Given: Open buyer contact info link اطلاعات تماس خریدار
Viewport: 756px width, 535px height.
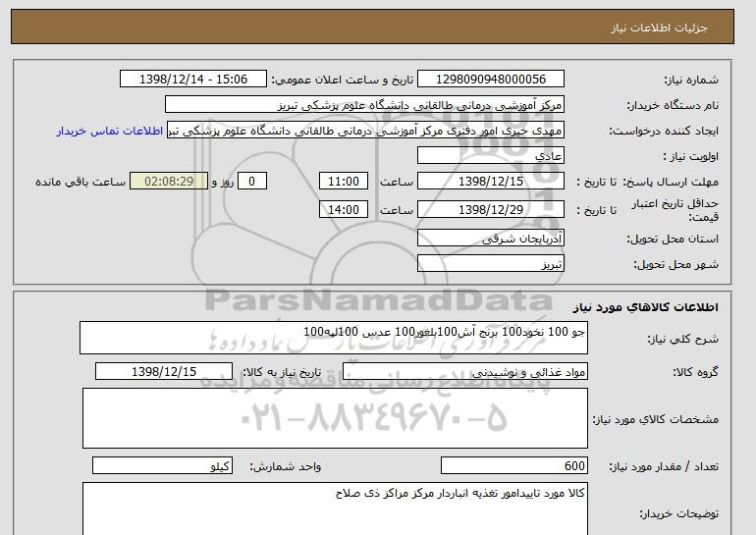Looking at the screenshot, I should tap(109, 131).
